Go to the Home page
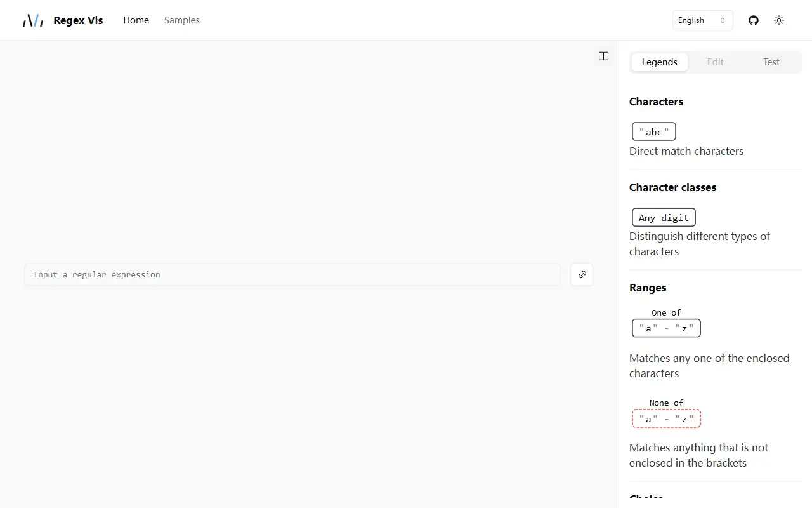 point(136,20)
